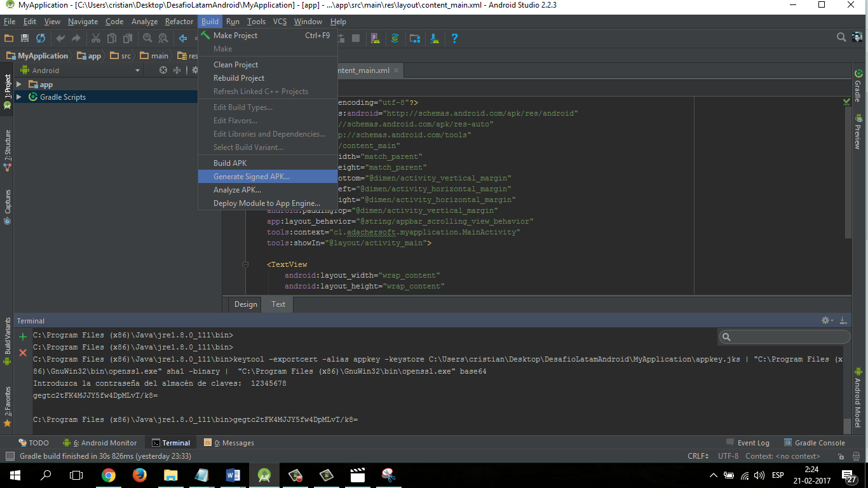Click the Open folder toolbar icon
Image resolution: width=868 pixels, height=488 pixels.
click(x=9, y=38)
